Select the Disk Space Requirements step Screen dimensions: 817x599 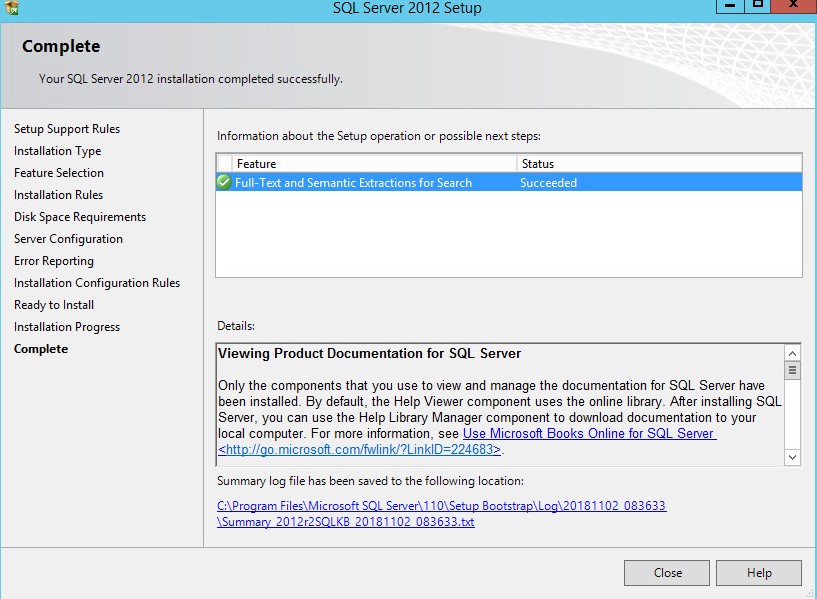(x=80, y=217)
